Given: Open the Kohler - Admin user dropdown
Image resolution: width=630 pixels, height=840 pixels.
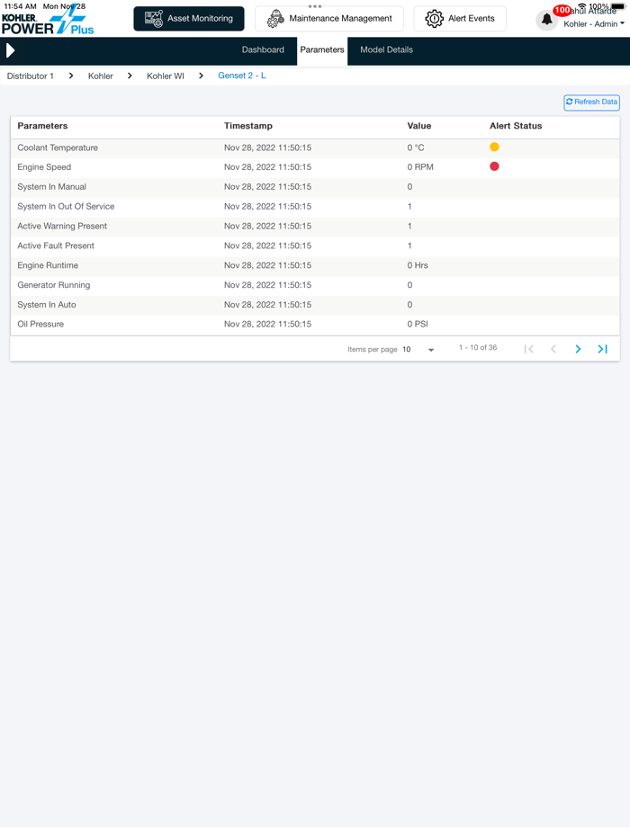Looking at the screenshot, I should pyautogui.click(x=593, y=24).
